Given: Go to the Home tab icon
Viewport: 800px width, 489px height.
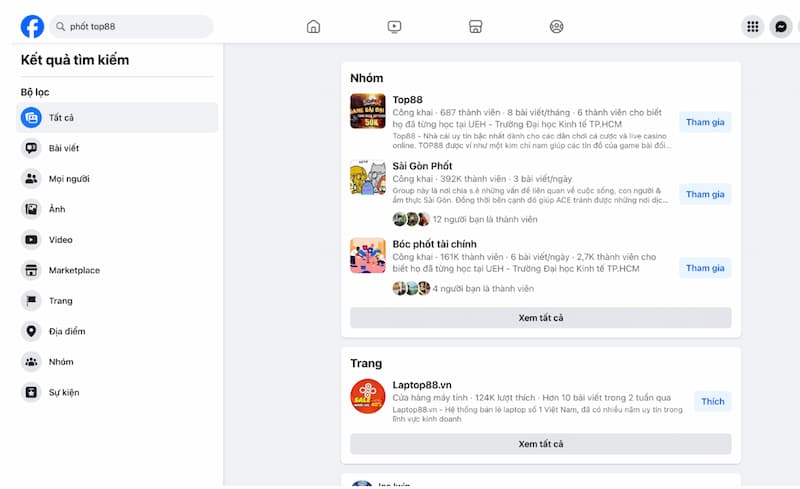Looking at the screenshot, I should (x=313, y=27).
